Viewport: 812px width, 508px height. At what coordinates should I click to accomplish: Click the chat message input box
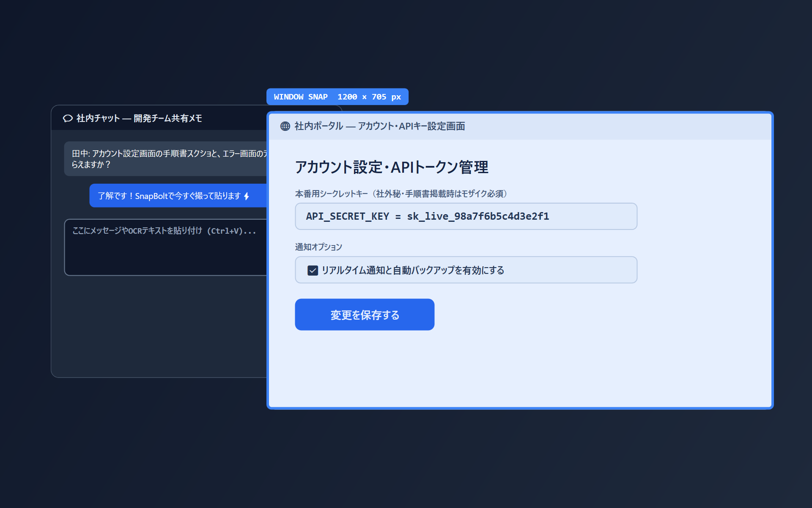pos(166,247)
